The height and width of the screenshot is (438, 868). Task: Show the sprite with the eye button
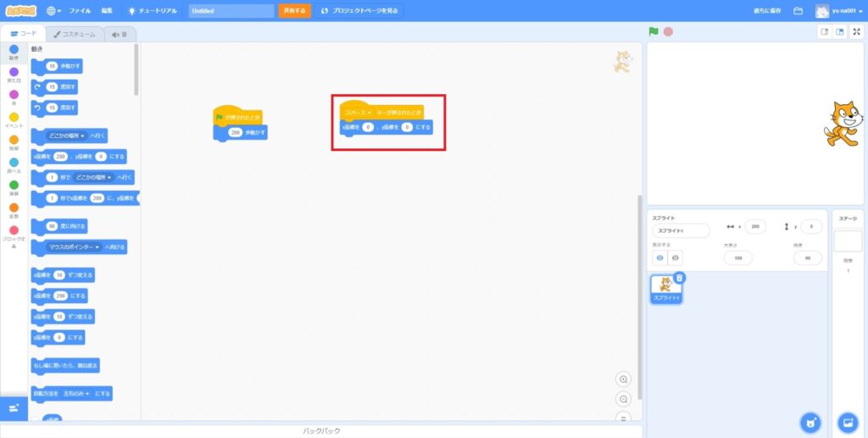(660, 258)
